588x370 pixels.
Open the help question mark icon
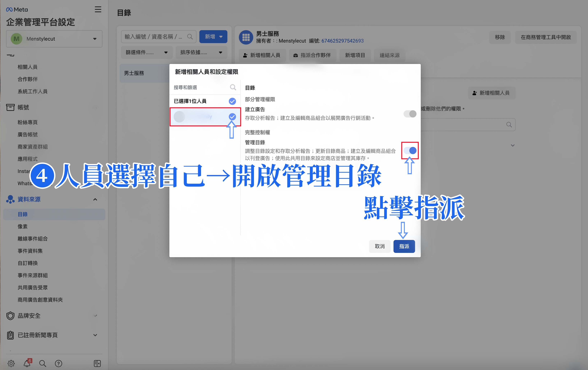(58, 363)
